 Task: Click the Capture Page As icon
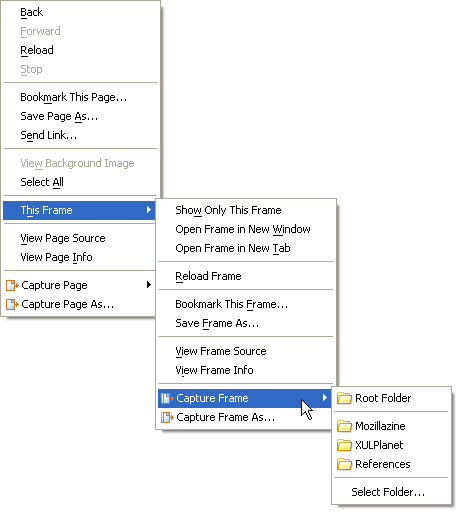click(x=12, y=304)
